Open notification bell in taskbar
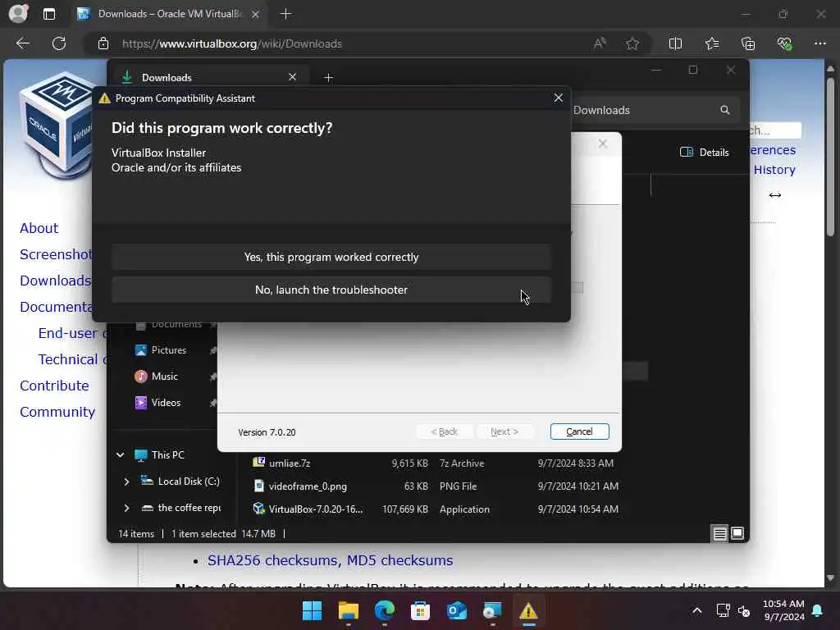Screen dimensions: 840x630 (x=818, y=610)
